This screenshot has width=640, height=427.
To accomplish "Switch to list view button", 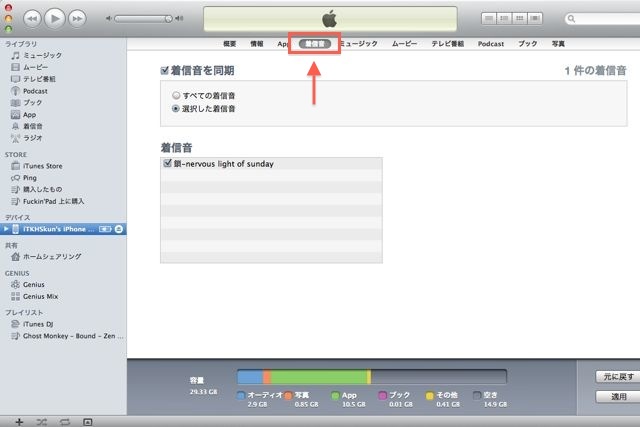I will click(489, 18).
